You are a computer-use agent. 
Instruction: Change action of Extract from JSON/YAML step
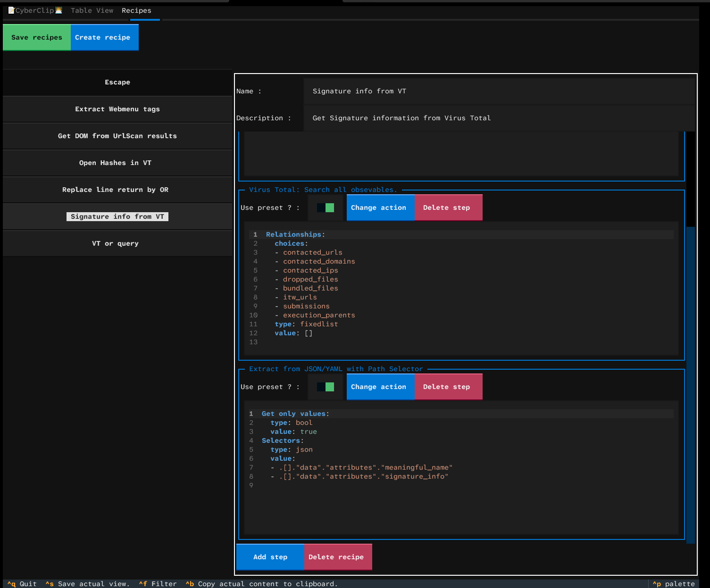click(380, 387)
